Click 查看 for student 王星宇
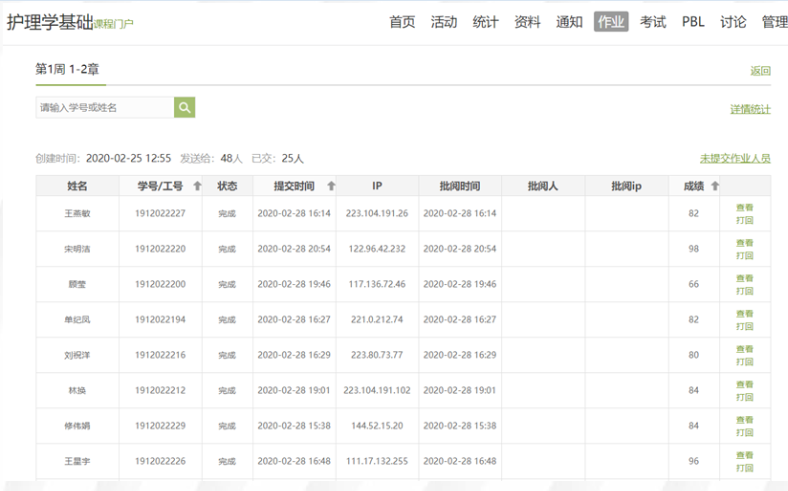Viewport: 788px width, 491px height. (x=745, y=455)
